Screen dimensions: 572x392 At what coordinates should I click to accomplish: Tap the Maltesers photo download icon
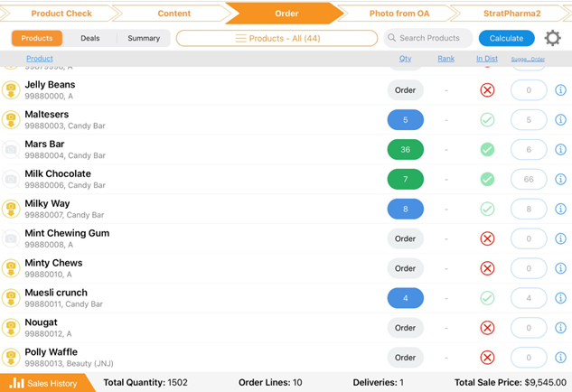pos(11,119)
